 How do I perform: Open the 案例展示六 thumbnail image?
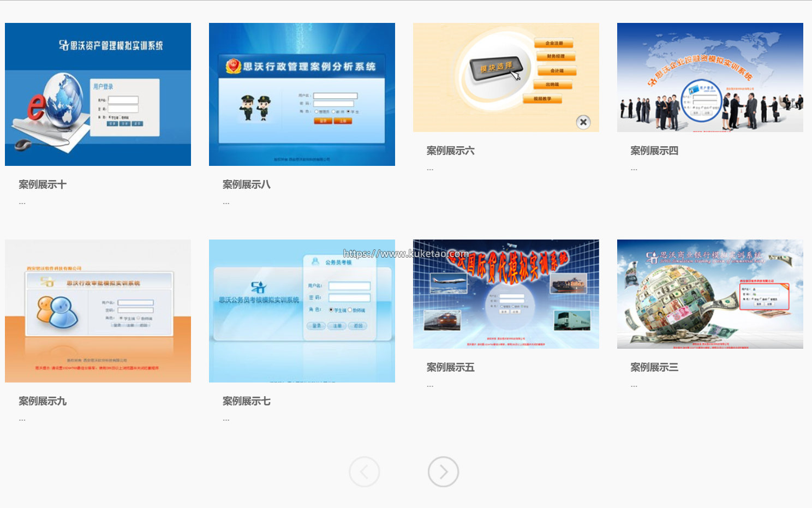click(x=506, y=77)
